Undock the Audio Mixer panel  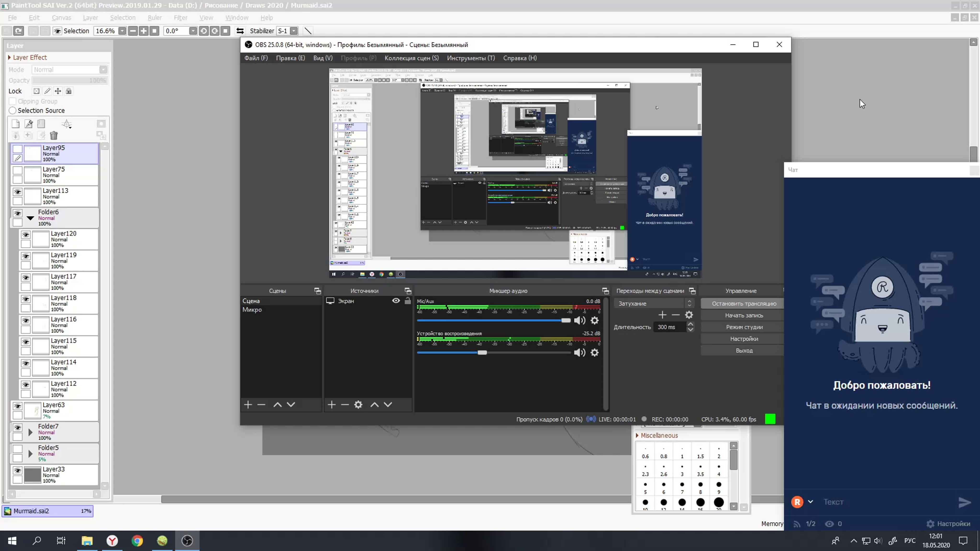[x=605, y=291]
